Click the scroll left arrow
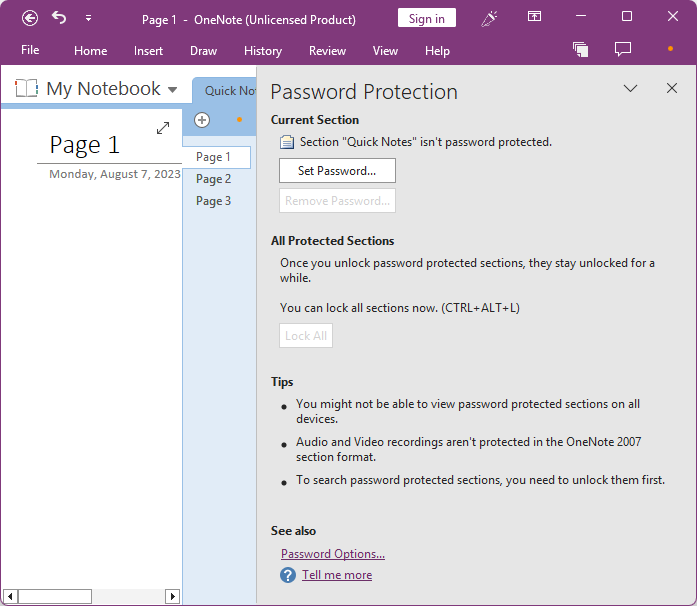The width and height of the screenshot is (697, 606). click(10, 596)
